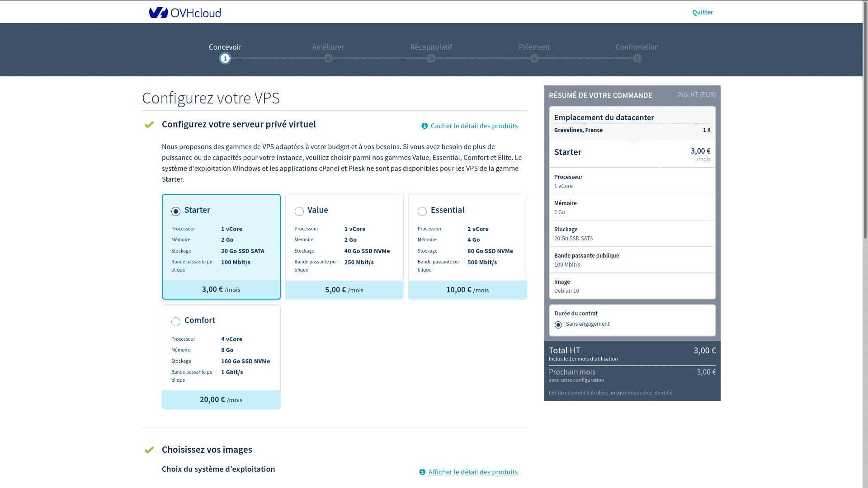
Task: Click Prochain mois line in summary
Action: (x=632, y=375)
